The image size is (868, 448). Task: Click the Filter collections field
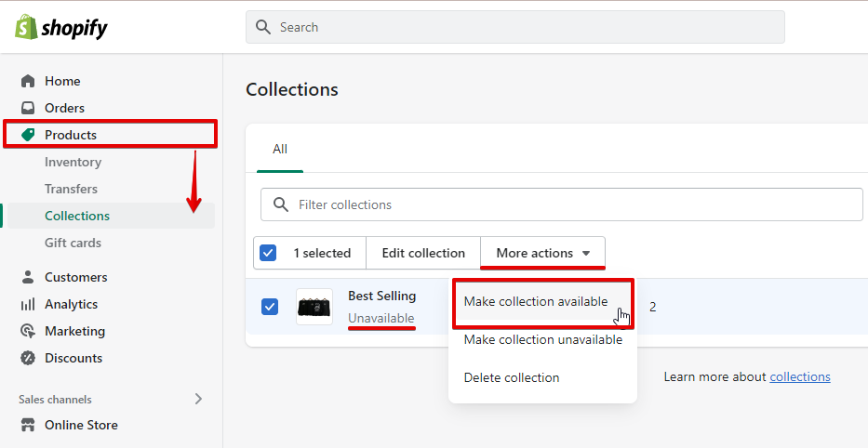click(x=577, y=204)
